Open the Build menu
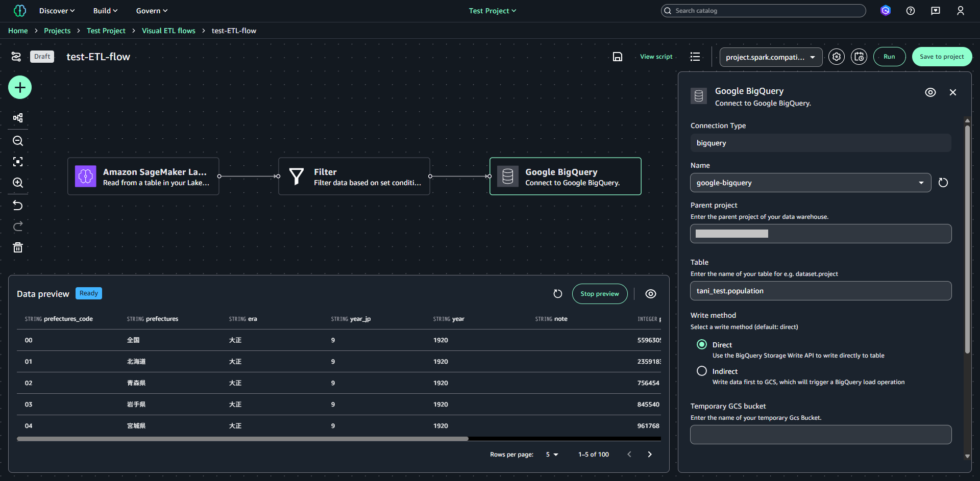 (x=105, y=11)
